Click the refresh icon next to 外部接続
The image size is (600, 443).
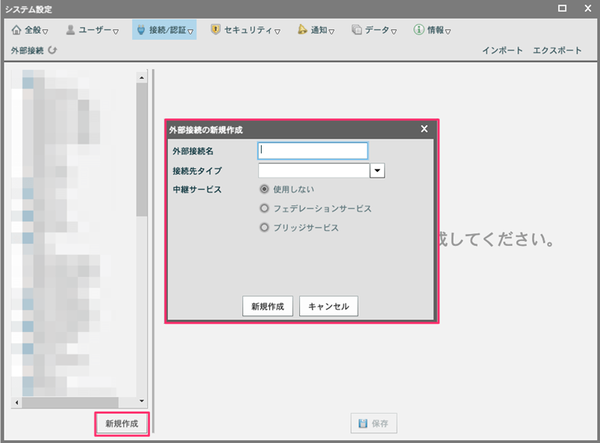pyautogui.click(x=52, y=50)
